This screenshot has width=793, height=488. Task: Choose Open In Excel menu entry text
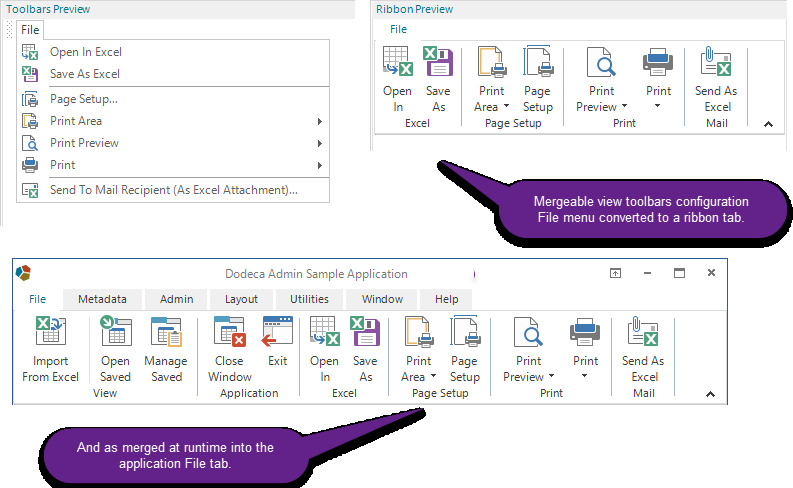[85, 52]
